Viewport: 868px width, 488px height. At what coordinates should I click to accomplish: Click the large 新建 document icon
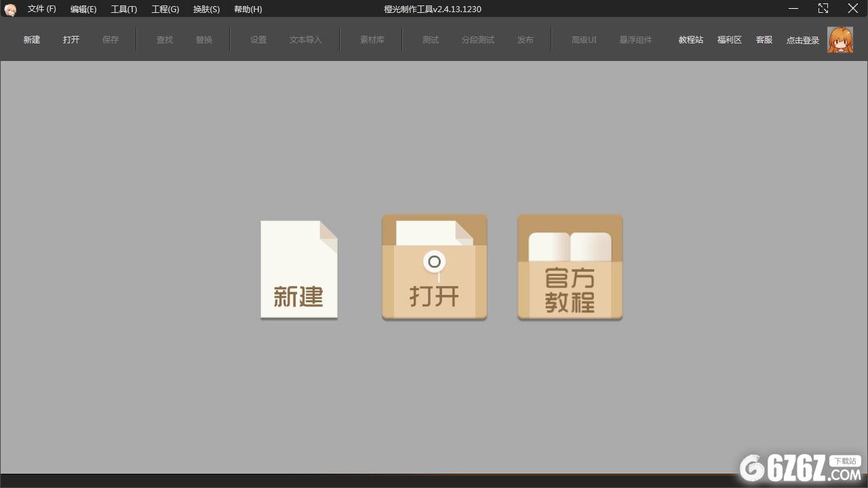click(299, 269)
